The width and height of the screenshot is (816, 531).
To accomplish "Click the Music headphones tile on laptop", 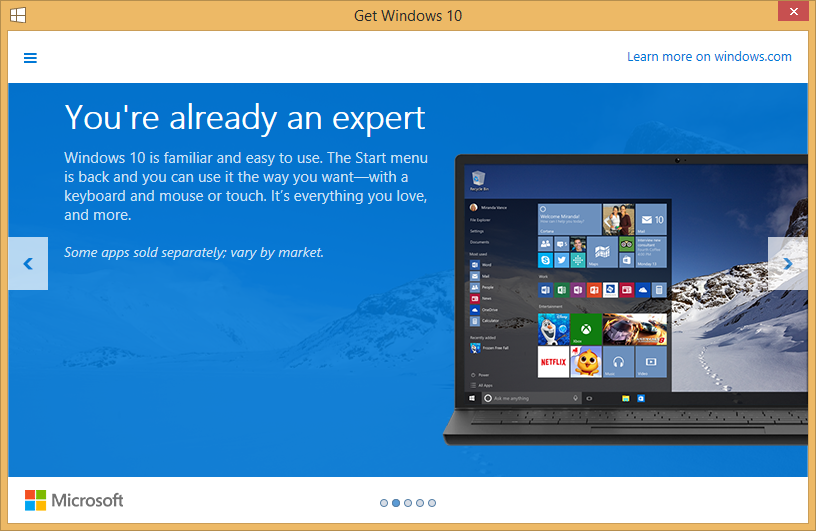I will (619, 362).
